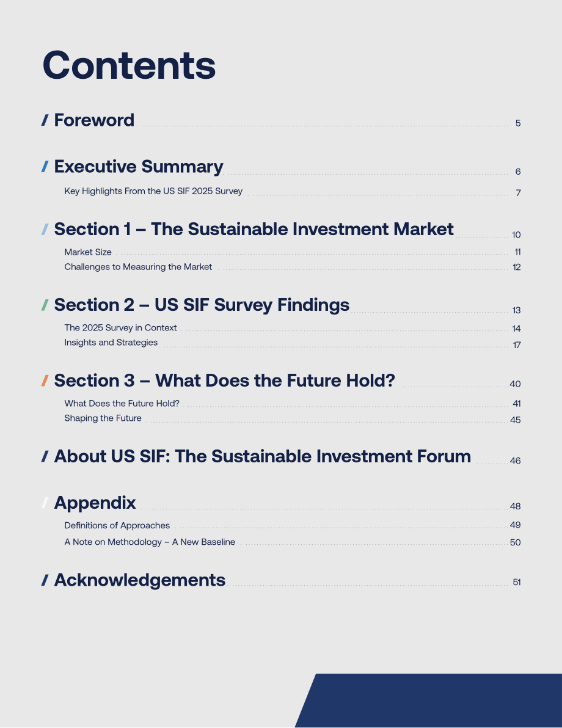Open the What Does the Future Hold? subsection
Screen dimensions: 562x728
(122, 404)
